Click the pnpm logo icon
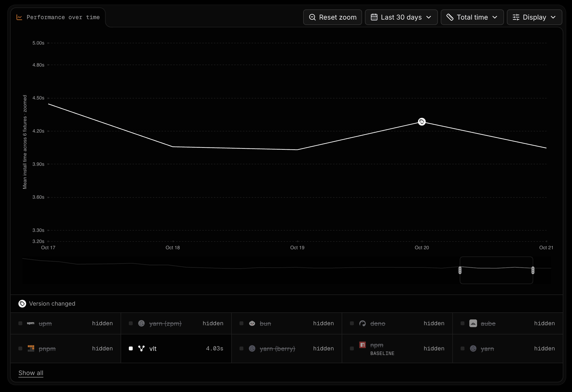The width and height of the screenshot is (572, 392). point(31,348)
